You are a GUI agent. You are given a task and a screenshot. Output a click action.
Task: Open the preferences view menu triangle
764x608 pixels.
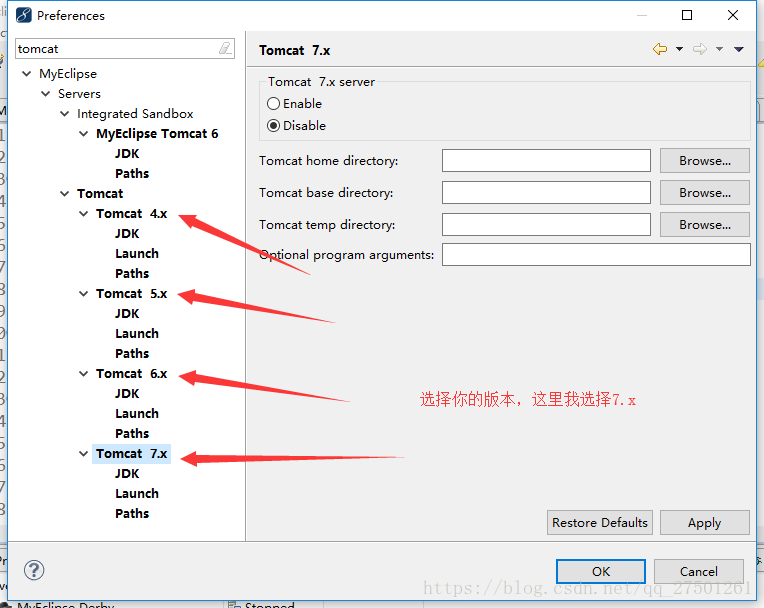(739, 49)
